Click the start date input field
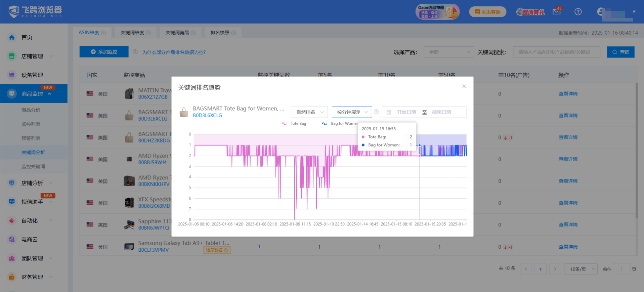Image resolution: width=644 pixels, height=292 pixels. pyautogui.click(x=406, y=112)
